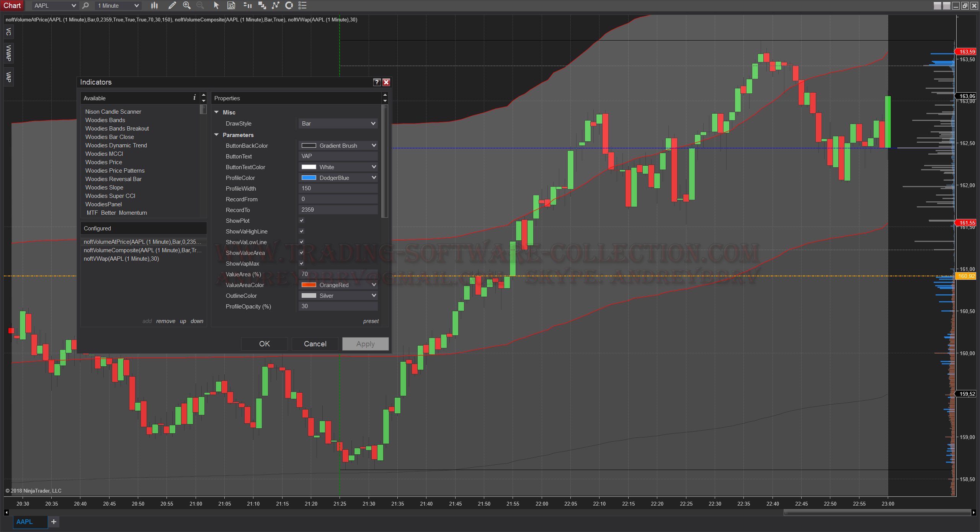This screenshot has width=980, height=532.
Task: Toggle the ShowVaHighLine checkbox
Action: (x=302, y=231)
